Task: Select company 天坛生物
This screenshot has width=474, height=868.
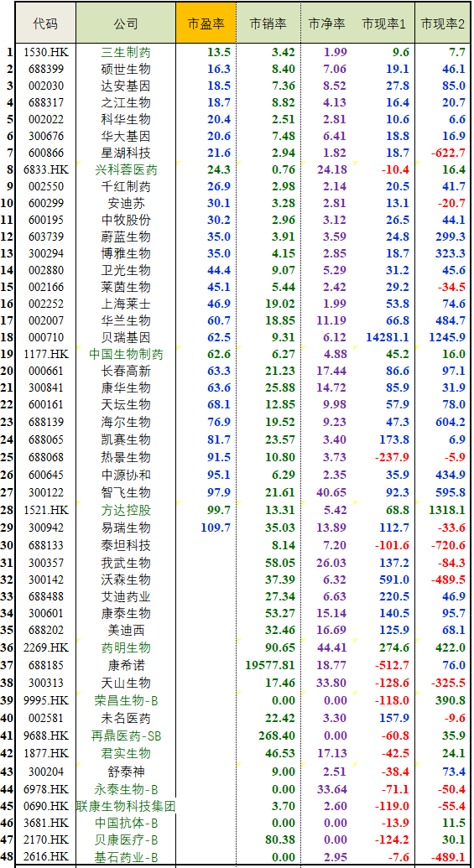Action: [x=126, y=405]
